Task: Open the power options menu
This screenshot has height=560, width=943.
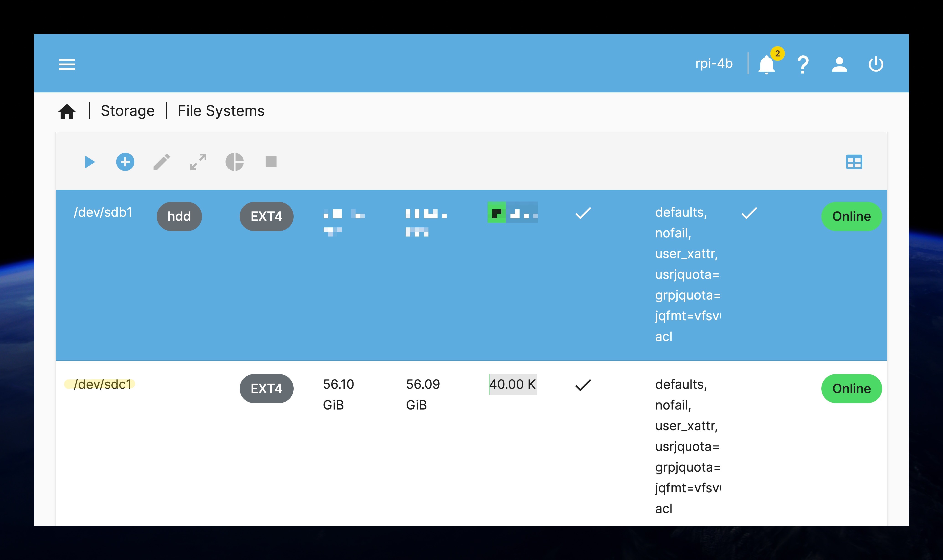Action: (x=876, y=64)
